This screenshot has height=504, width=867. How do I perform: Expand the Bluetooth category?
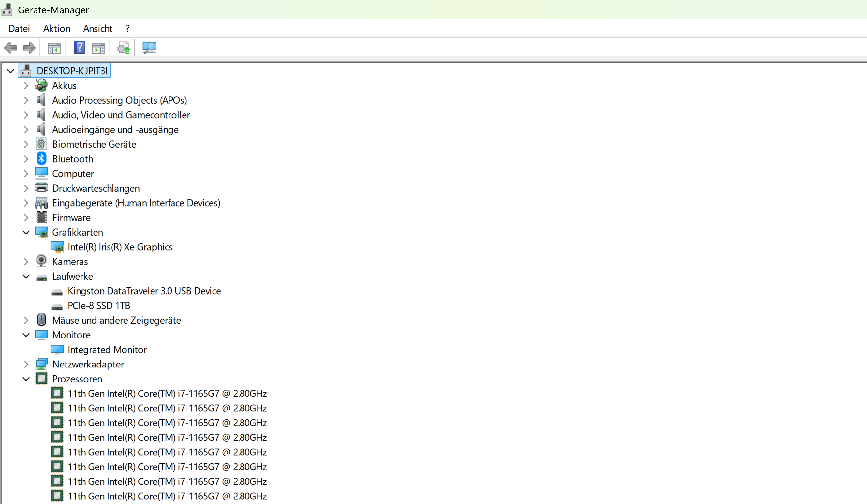(26, 159)
